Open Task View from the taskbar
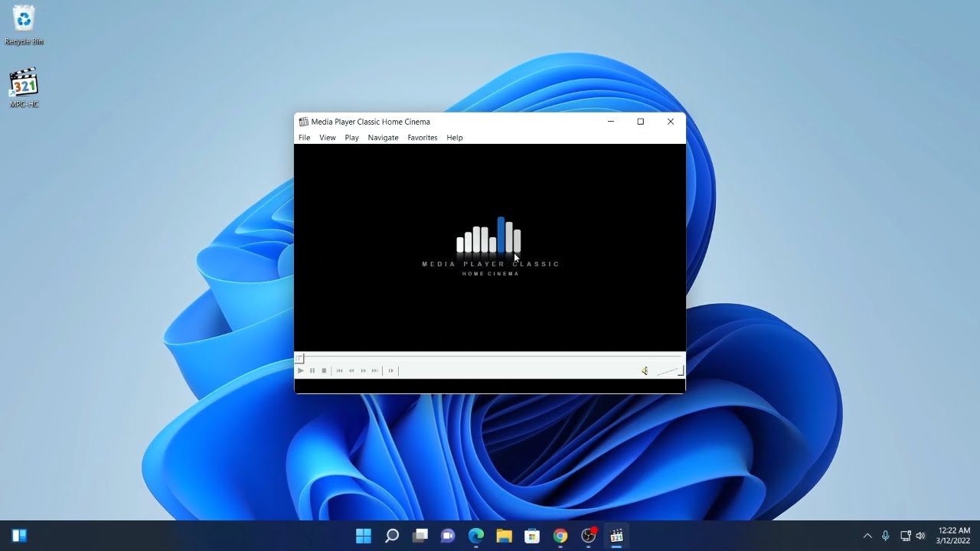This screenshot has height=551, width=980. [420, 536]
